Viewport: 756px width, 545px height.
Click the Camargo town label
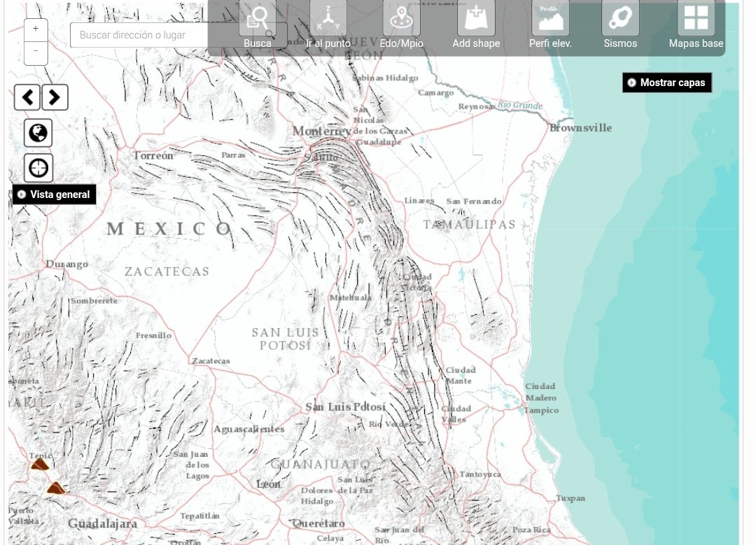(436, 92)
